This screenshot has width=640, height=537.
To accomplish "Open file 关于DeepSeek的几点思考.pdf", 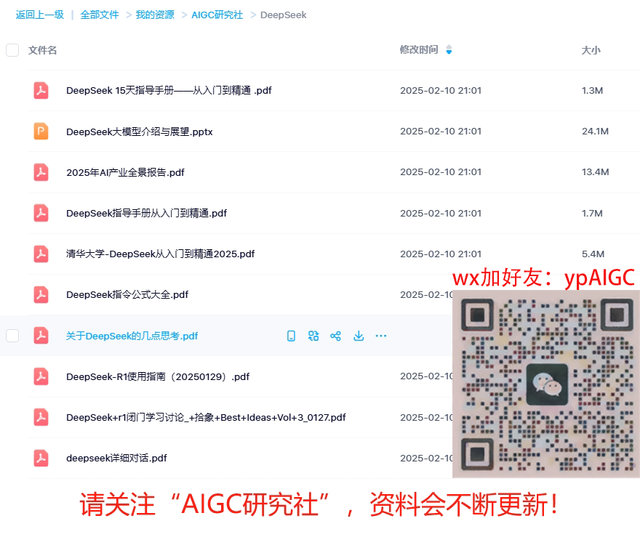I will tap(132, 336).
